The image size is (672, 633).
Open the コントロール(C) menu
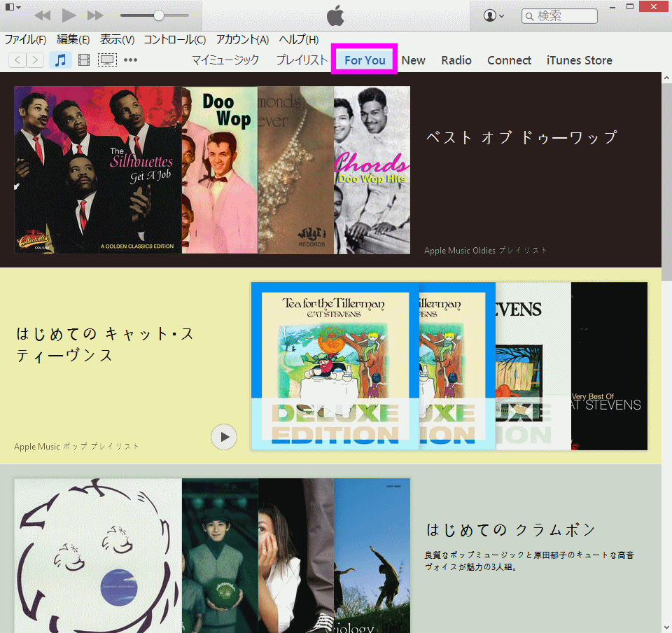tap(174, 40)
